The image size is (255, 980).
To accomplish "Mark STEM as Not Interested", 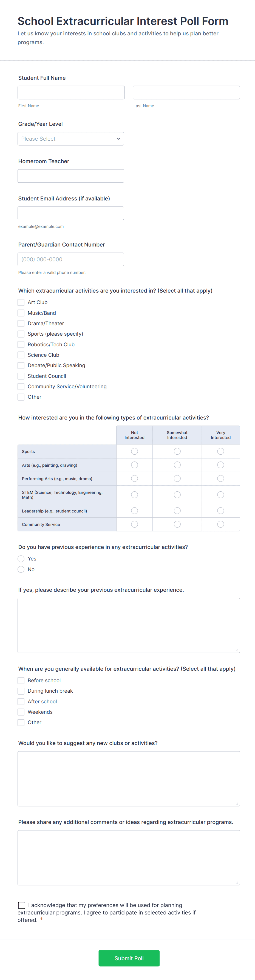I will pyautogui.click(x=134, y=495).
